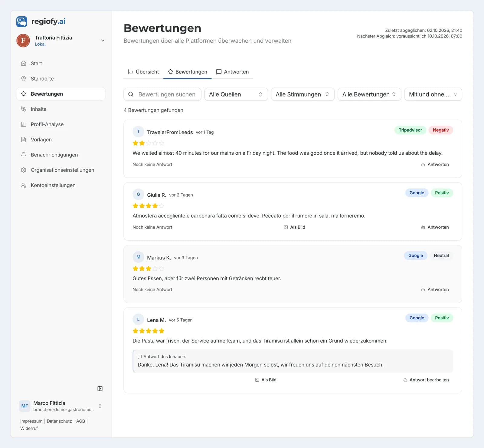Open Bewertungen in the sidebar
This screenshot has height=448, width=484.
coord(61,94)
